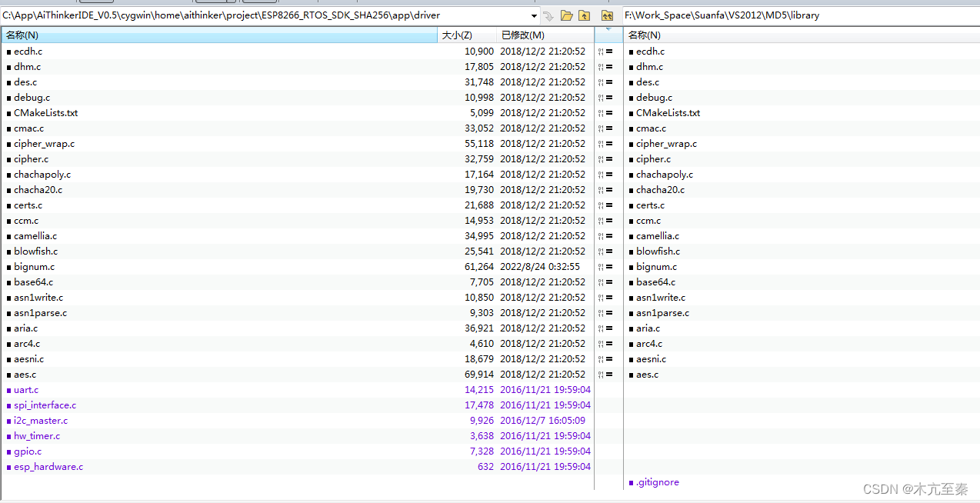Click the up-one-level folder icon

point(584,15)
